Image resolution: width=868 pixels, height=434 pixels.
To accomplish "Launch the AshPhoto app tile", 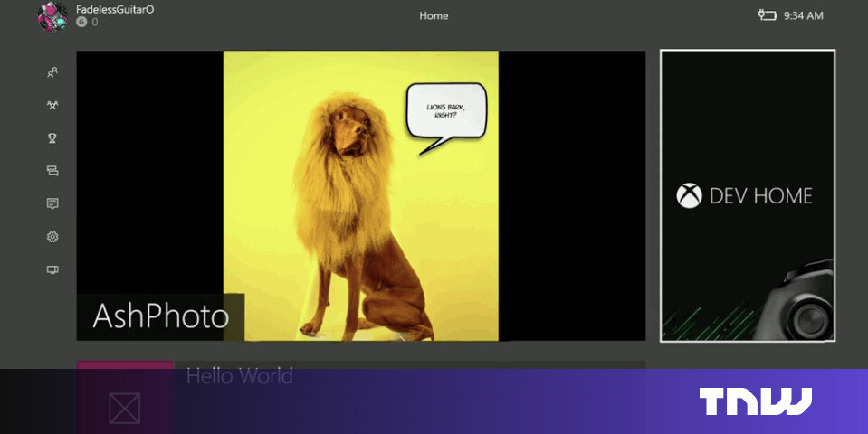I will click(x=361, y=195).
